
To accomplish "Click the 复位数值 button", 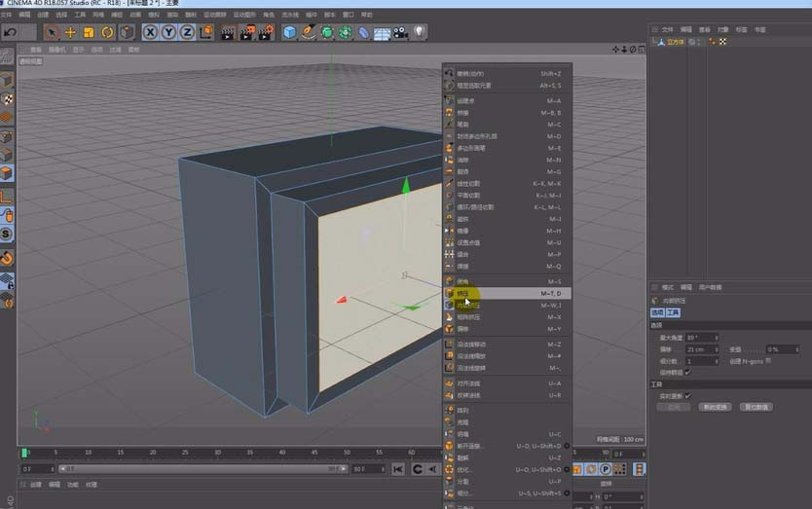I will (x=755, y=407).
